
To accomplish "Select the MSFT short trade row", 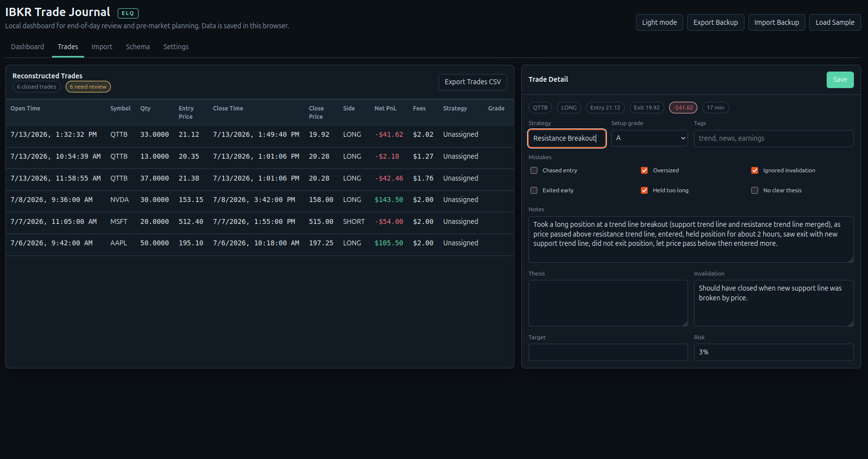I will [x=260, y=222].
